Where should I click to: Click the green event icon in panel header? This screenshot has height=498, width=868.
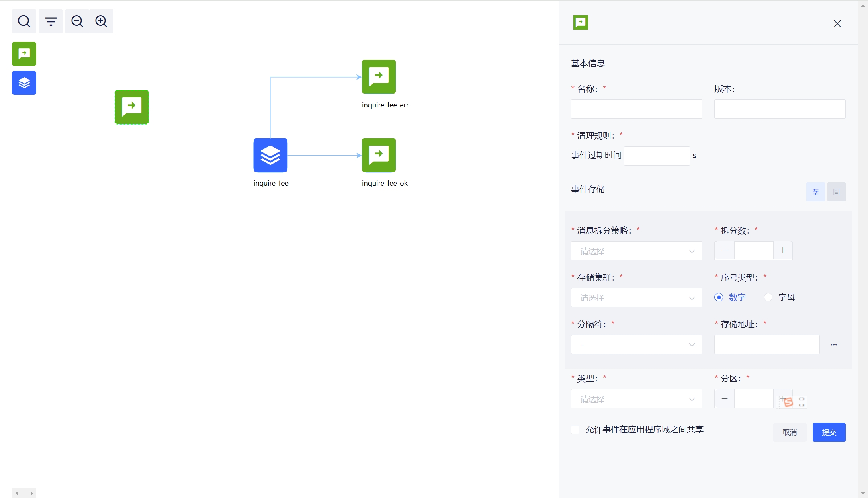pos(581,23)
